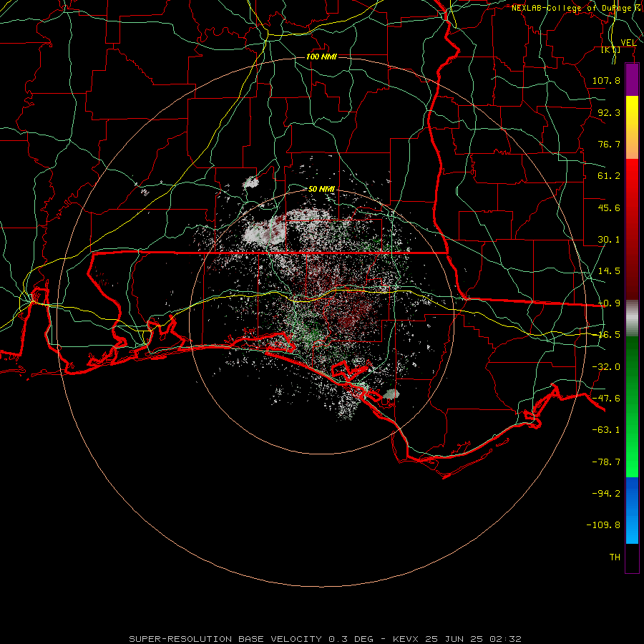Select the -0.9 scale value
644x644 pixels.
[609, 303]
